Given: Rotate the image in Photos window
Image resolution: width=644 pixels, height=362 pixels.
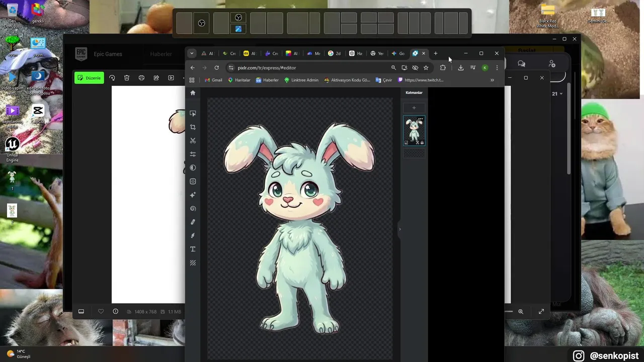Looking at the screenshot, I should (112, 78).
